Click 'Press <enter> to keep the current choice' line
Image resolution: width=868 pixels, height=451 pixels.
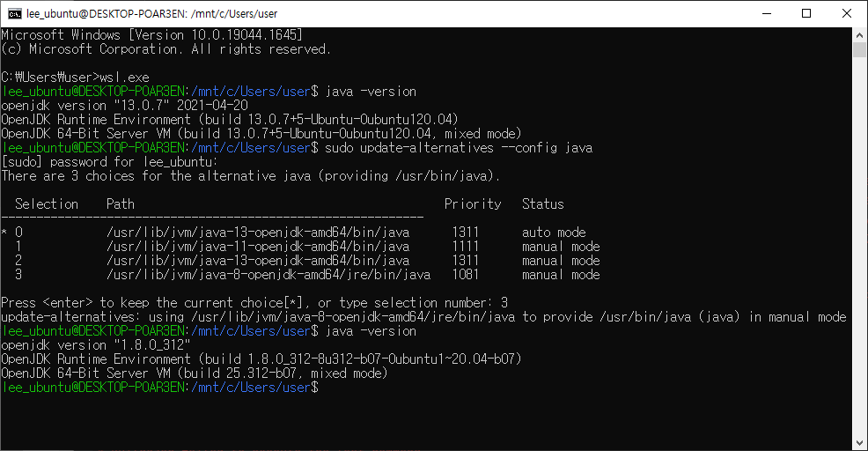(254, 302)
